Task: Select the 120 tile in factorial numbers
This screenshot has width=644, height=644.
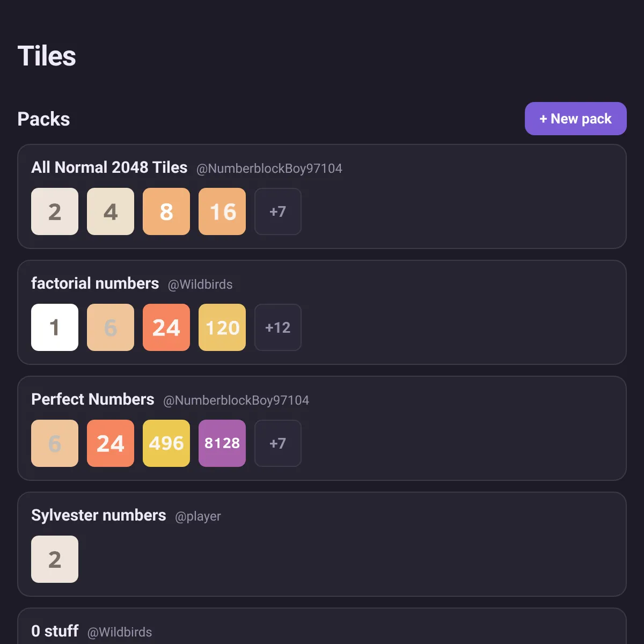Action: (222, 327)
